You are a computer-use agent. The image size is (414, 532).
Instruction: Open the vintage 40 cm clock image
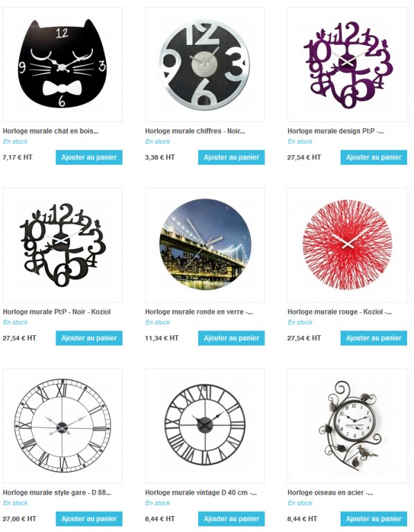[x=205, y=426]
